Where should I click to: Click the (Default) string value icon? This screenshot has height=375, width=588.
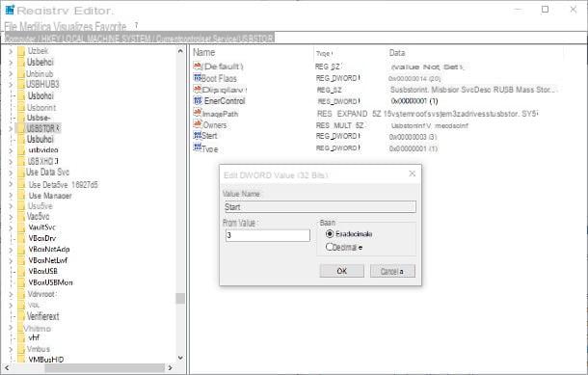pyautogui.click(x=197, y=67)
